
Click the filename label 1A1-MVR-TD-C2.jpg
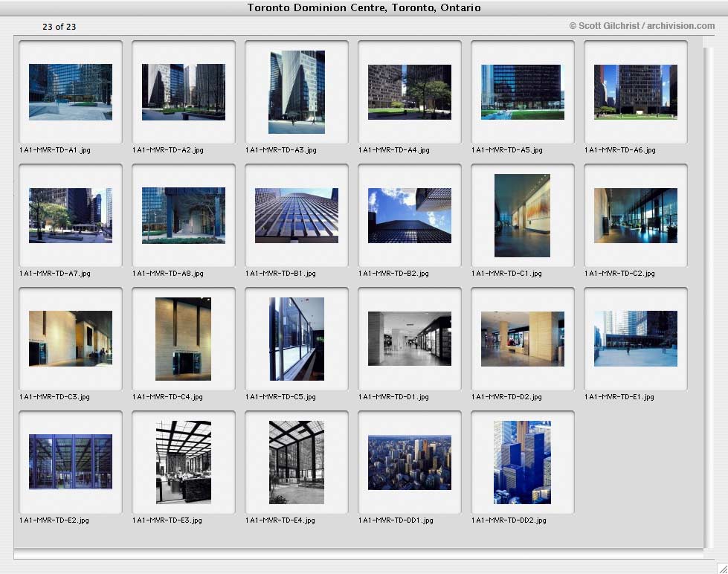click(x=619, y=274)
